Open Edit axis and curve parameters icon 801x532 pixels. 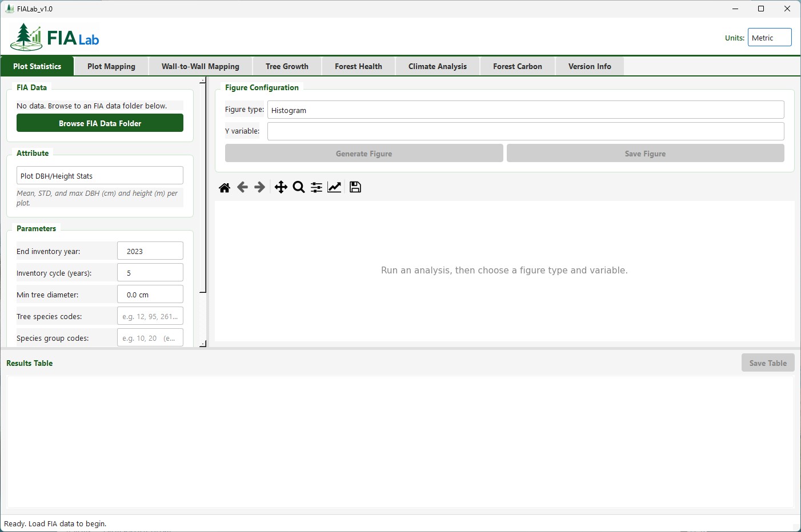click(334, 187)
